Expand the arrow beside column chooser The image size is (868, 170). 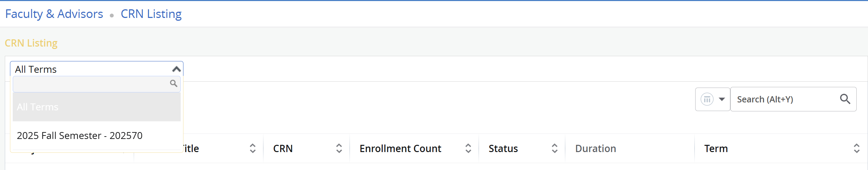click(722, 99)
